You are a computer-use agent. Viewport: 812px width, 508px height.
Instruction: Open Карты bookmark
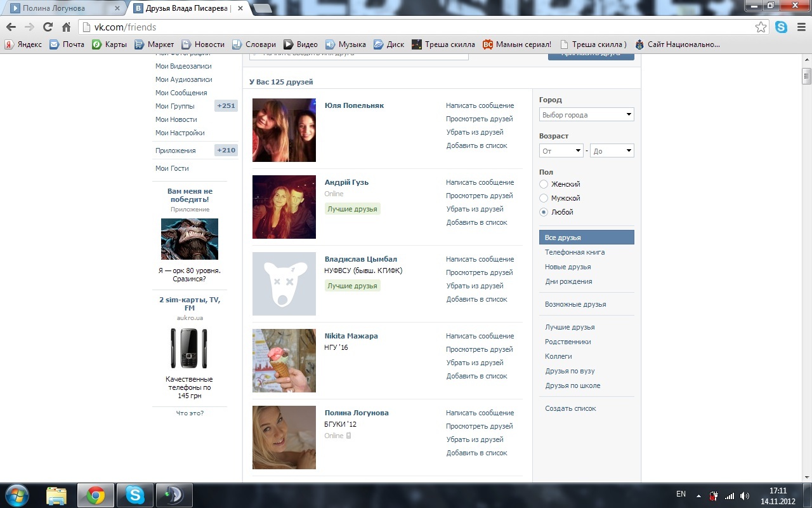point(110,44)
